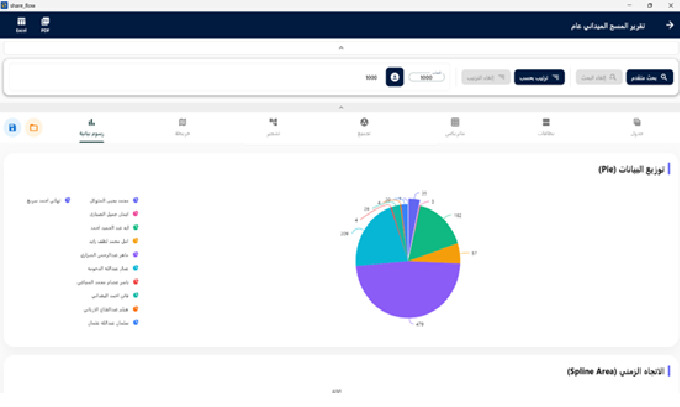This screenshot has height=407, width=680.
Task: Toggle the red legend series marker
Action: tap(135, 282)
